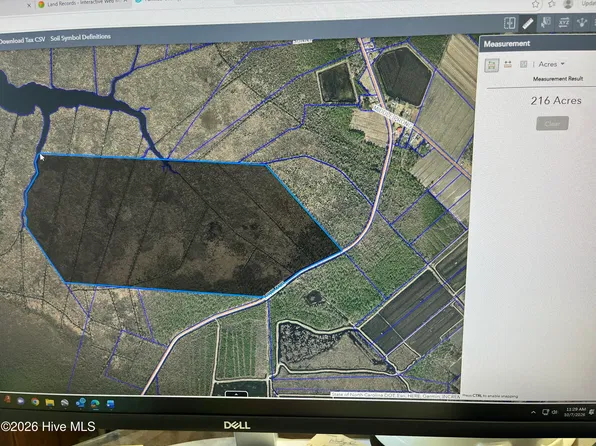Click the 216 Acres measurement result
This screenshot has width=596, height=446.
click(x=556, y=100)
